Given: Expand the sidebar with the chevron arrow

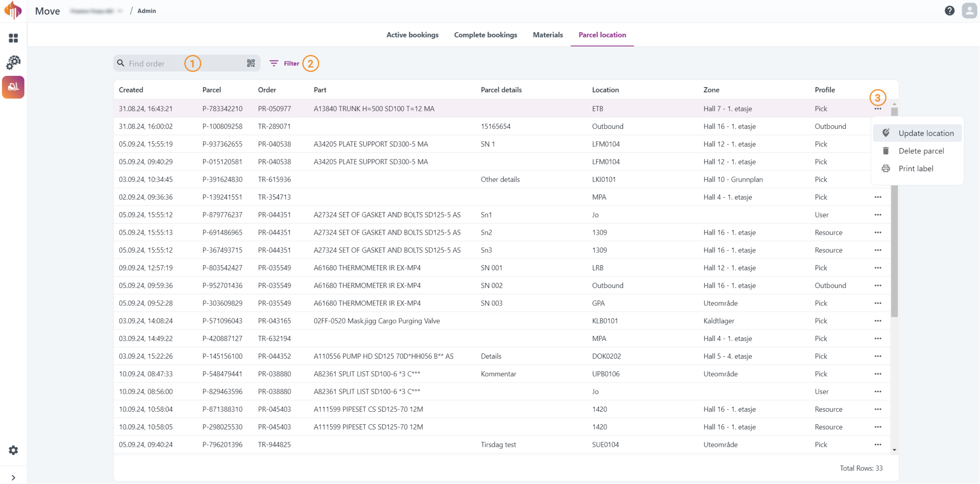Looking at the screenshot, I should click(13, 477).
